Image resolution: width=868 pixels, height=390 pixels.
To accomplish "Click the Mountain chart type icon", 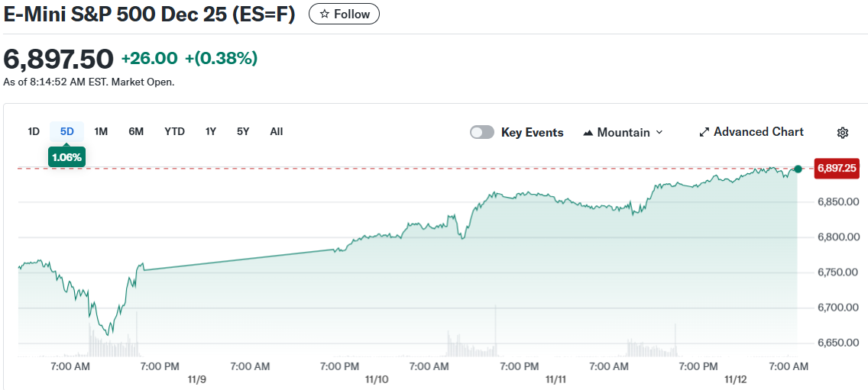I will [588, 133].
